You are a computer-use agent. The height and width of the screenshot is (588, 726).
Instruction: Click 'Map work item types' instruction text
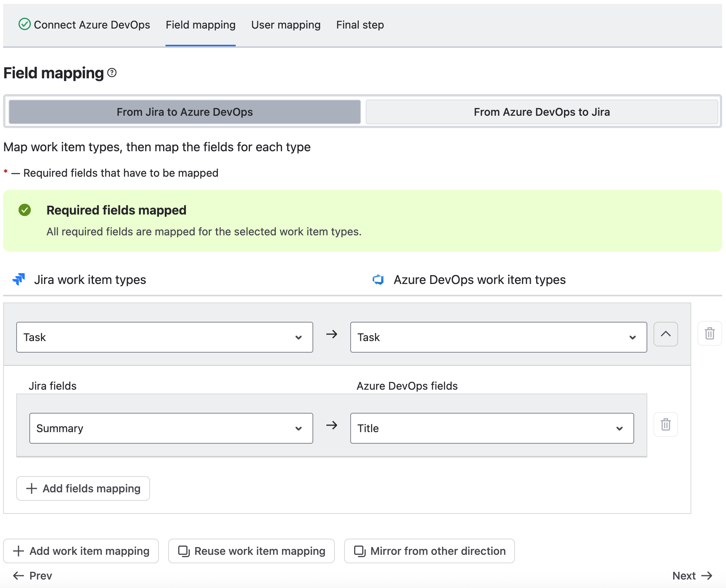pyautogui.click(x=157, y=147)
